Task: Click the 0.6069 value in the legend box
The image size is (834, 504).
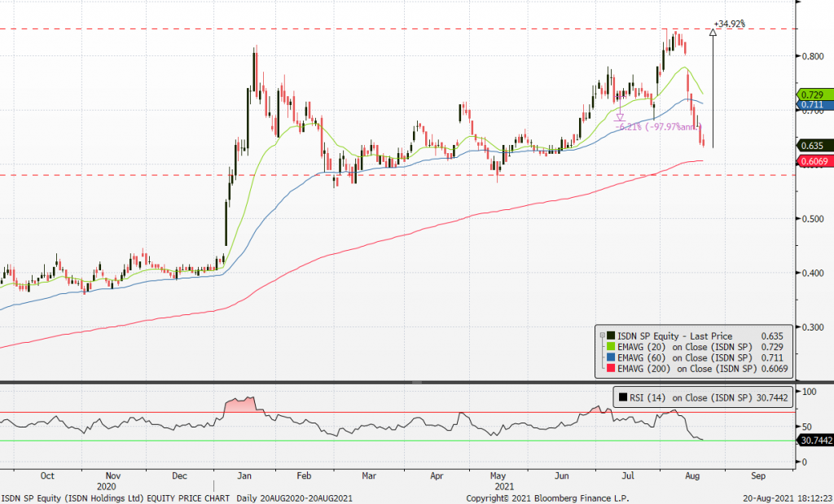Action: pos(775,368)
